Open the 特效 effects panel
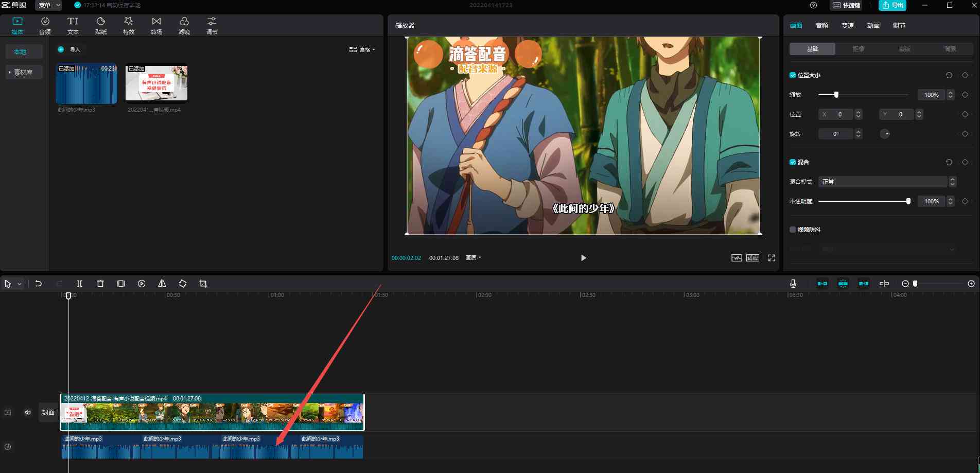 point(129,25)
